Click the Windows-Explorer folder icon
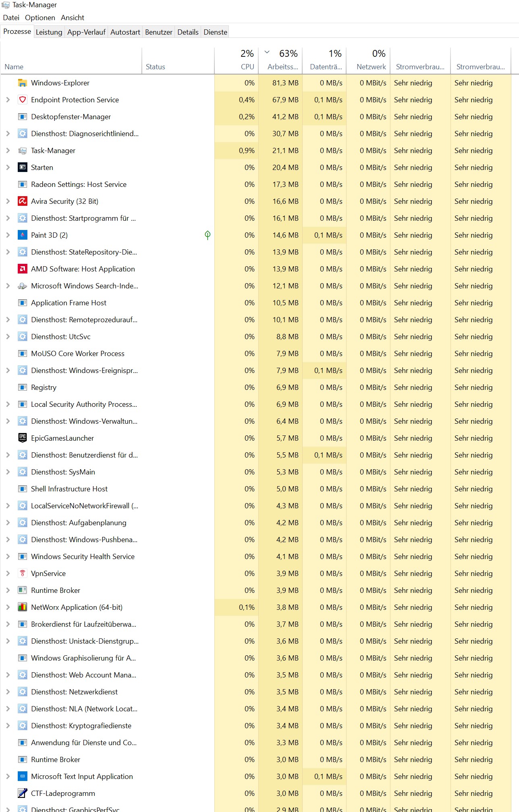 click(23, 83)
